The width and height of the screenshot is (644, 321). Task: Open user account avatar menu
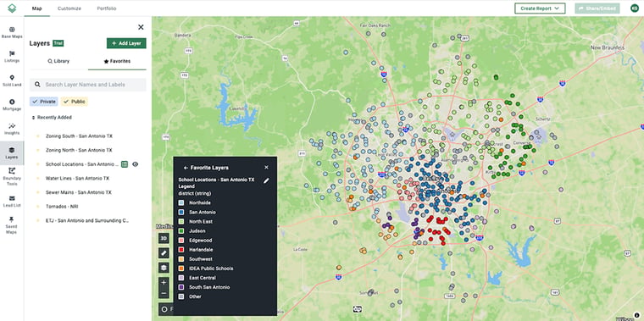(635, 8)
